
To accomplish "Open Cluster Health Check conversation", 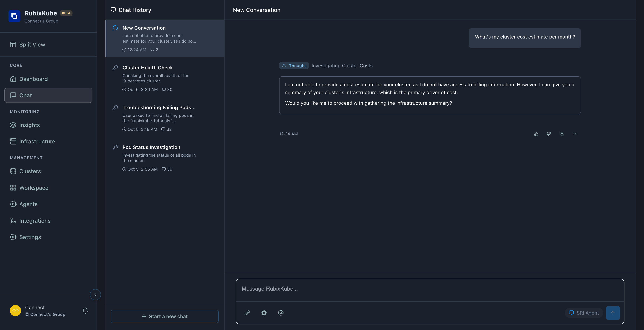I will point(148,68).
